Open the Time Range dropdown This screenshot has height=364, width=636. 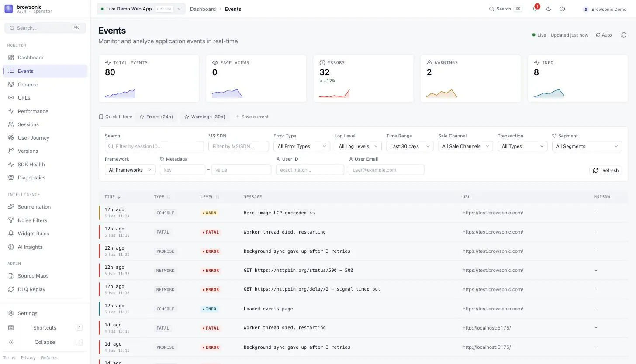coord(410,146)
